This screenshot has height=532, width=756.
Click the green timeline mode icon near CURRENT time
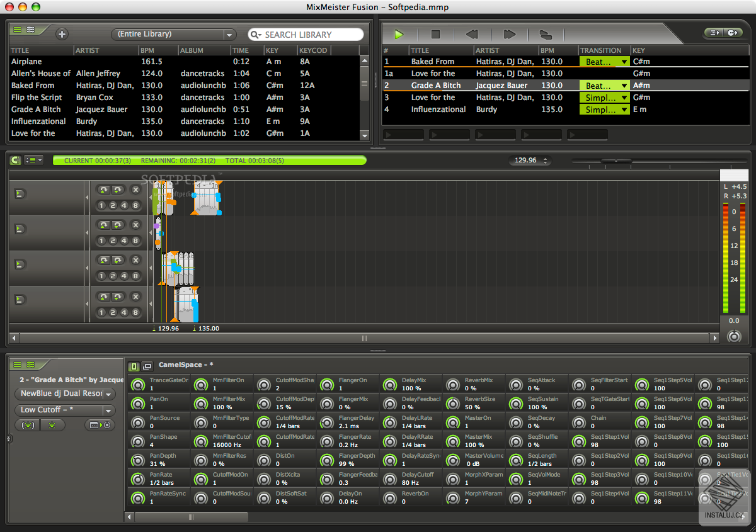[x=14, y=161]
